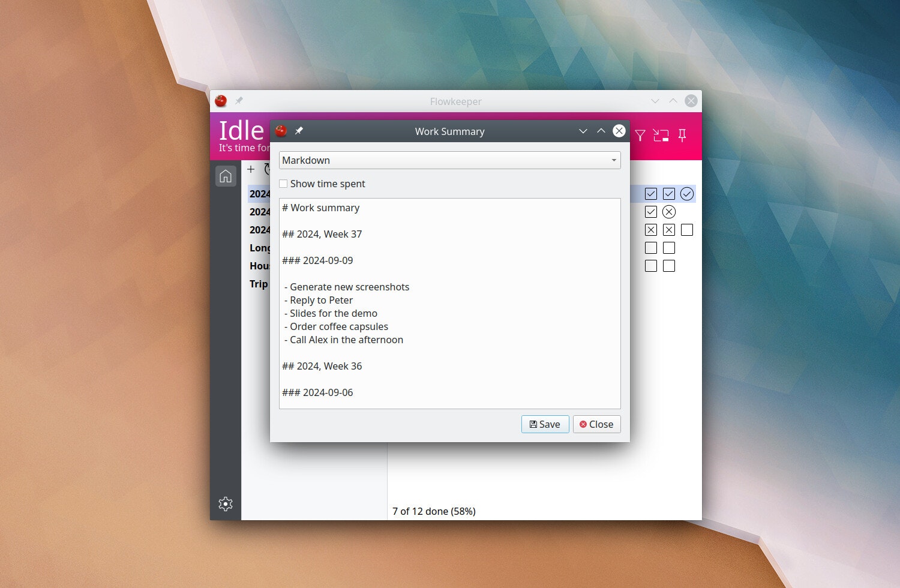Click the 'Reply to Peter' line
900x588 pixels.
pyautogui.click(x=319, y=300)
